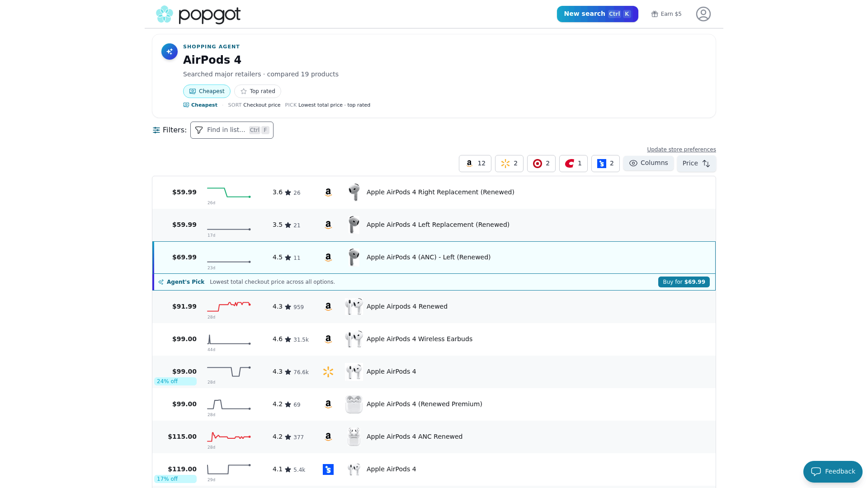Open Apple AirPods 4 (Renewed Premium) listing
868x488 pixels.
pos(424,404)
